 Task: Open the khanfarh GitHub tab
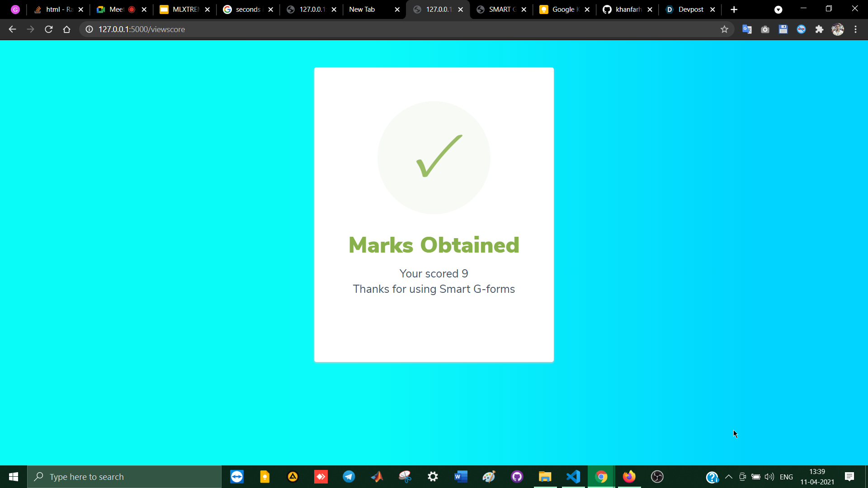627,9
